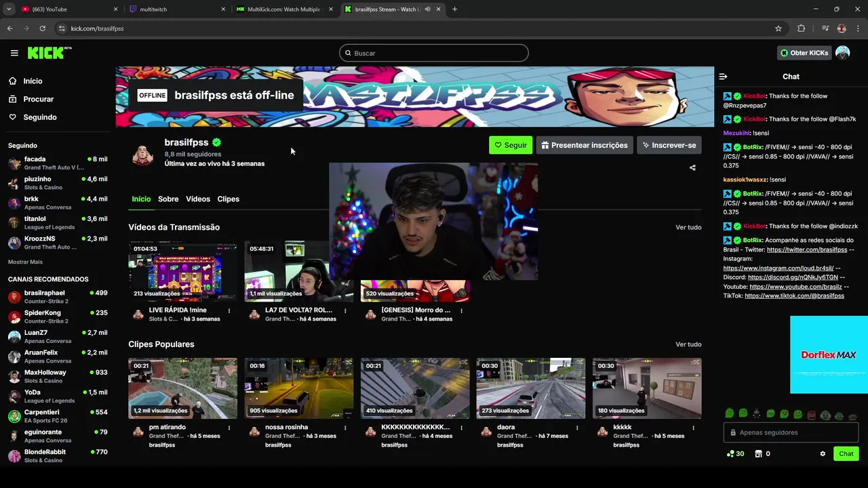Open piuzinho channel in following list
Viewport: 868px width, 488px height.
point(58,183)
